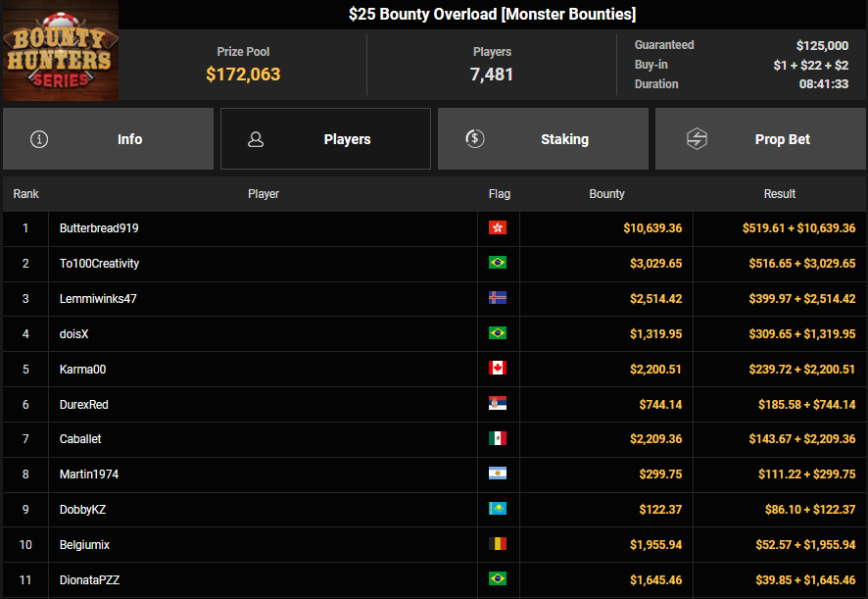Screen dimensions: 868x599
Task: Click the Hong Kong flag for Butterbread919
Action: click(498, 228)
